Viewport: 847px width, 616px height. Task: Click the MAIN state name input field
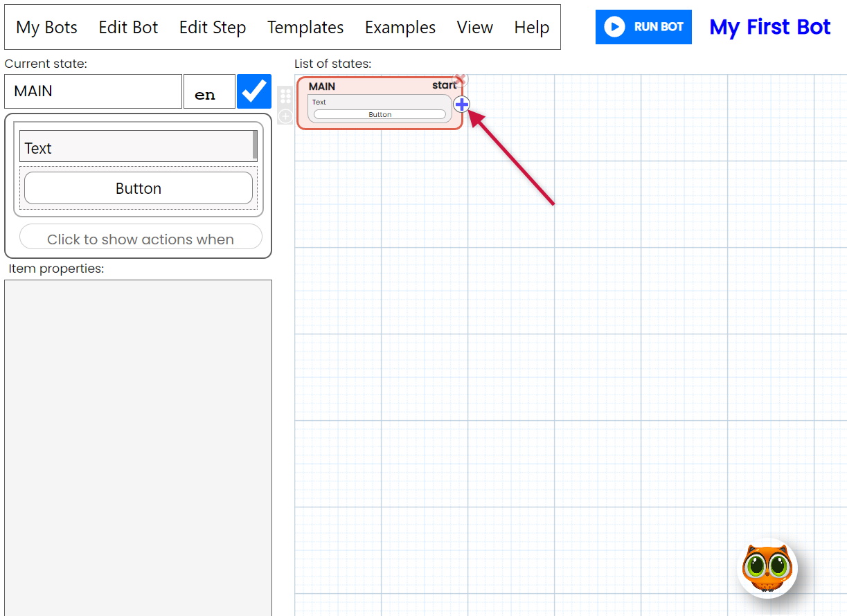click(93, 91)
